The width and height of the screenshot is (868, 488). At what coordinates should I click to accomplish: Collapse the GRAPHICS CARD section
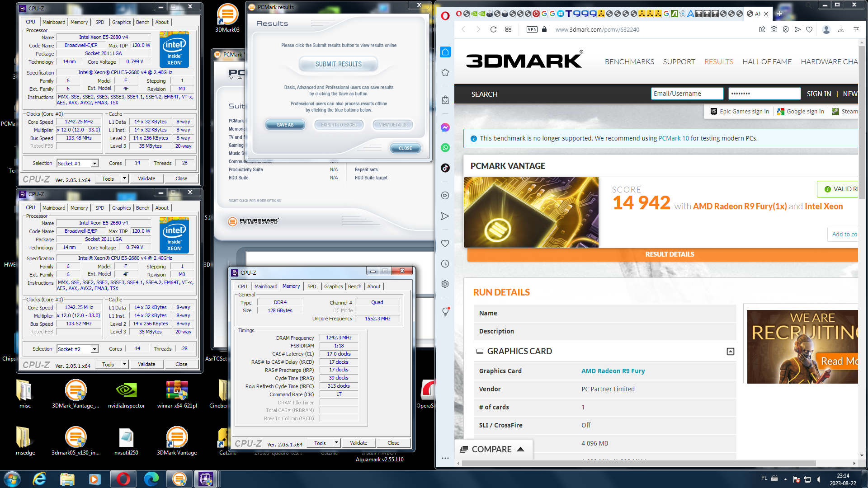pos(730,352)
